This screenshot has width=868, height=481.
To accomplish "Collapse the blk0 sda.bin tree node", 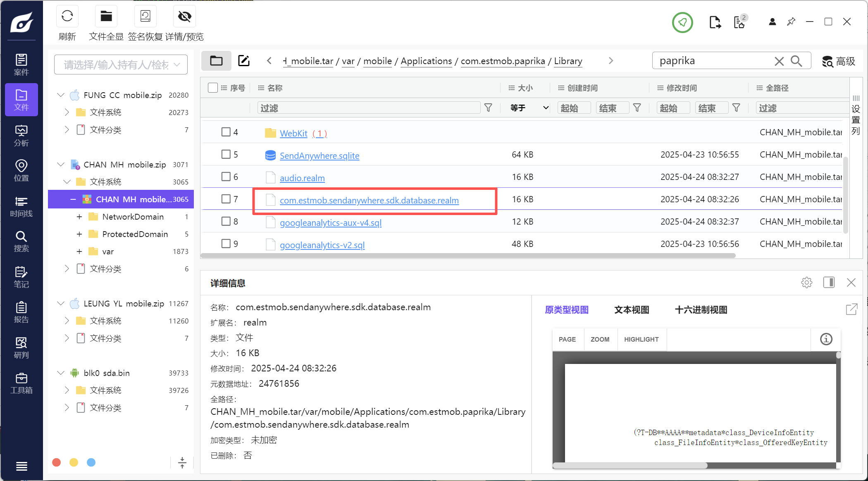I will click(x=61, y=373).
